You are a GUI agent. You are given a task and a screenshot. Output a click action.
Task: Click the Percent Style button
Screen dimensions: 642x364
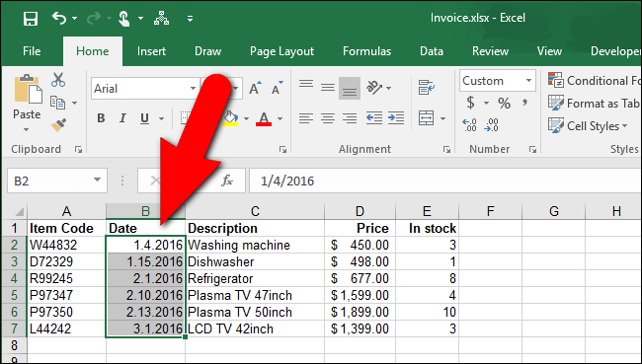tap(504, 103)
